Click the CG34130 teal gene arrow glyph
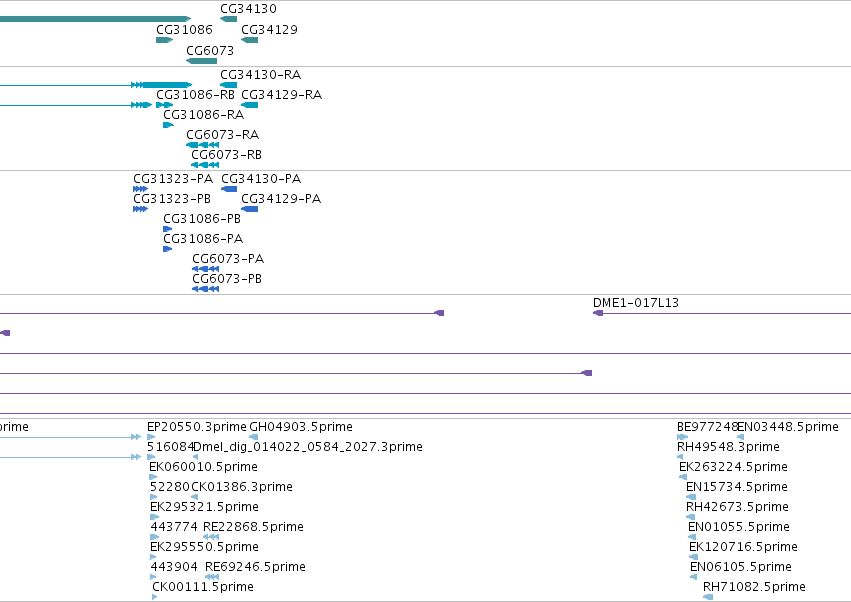The width and height of the screenshot is (851, 602). (228, 19)
